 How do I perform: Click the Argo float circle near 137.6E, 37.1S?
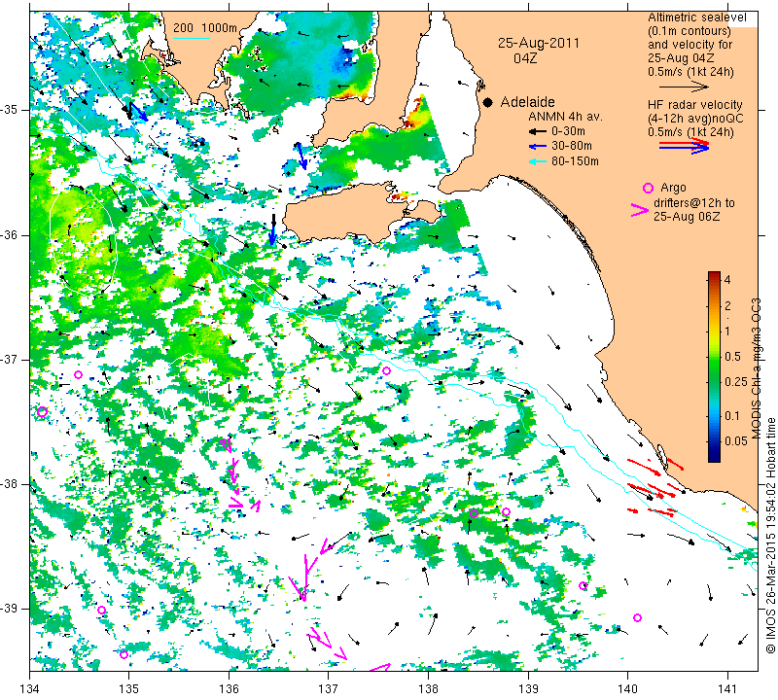tap(386, 370)
